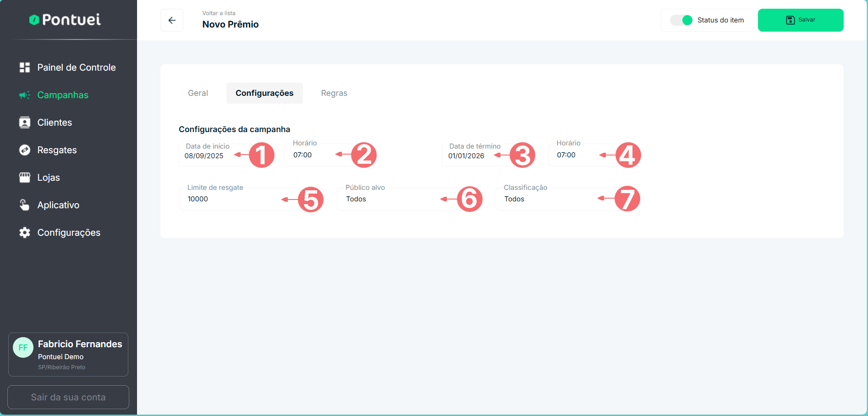Click the back arrow to return to list
868x416 pixels.
click(x=172, y=20)
